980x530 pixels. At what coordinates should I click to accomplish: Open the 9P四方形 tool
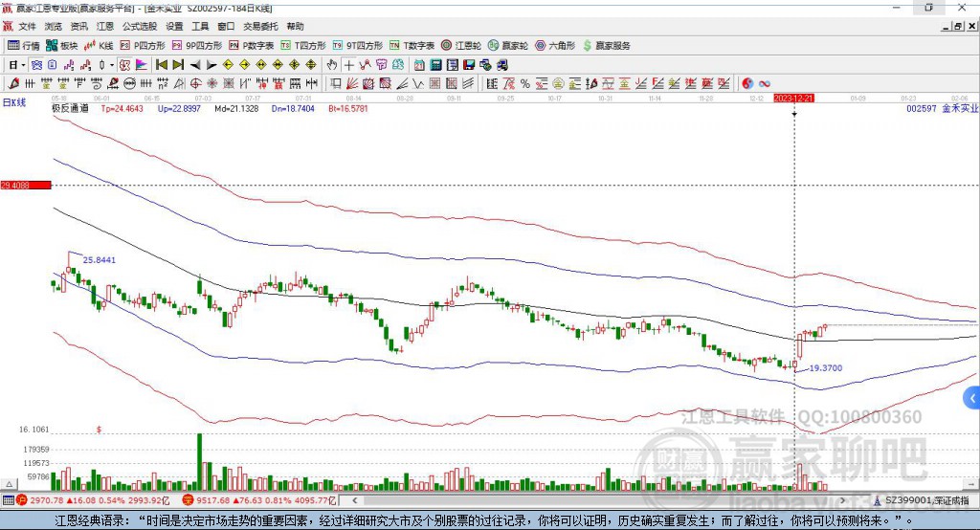pyautogui.click(x=197, y=46)
